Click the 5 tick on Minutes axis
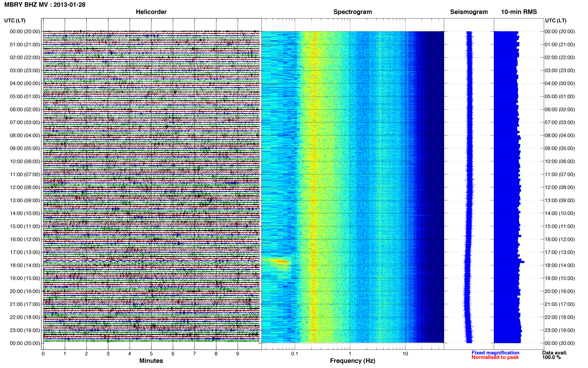 point(151,354)
